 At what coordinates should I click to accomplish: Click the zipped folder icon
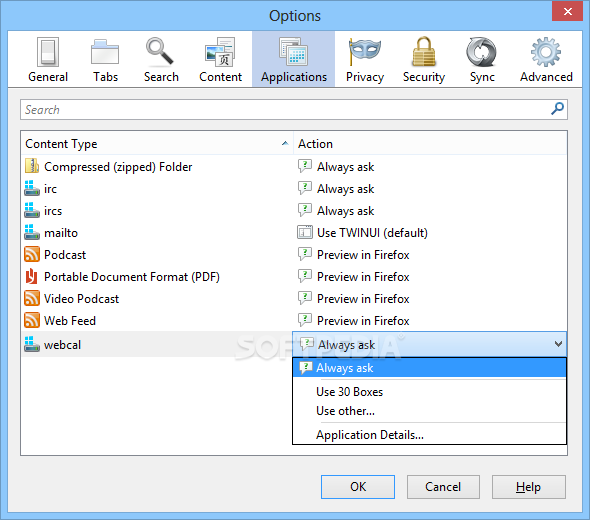click(x=32, y=166)
